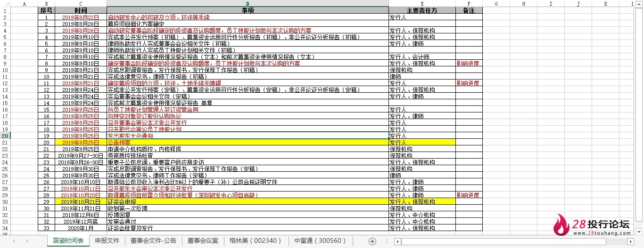644x248 pixels.
Task: Click the cell 完成前次募集资金使用情况鉴证报告 盖章
Action: click(x=248, y=103)
